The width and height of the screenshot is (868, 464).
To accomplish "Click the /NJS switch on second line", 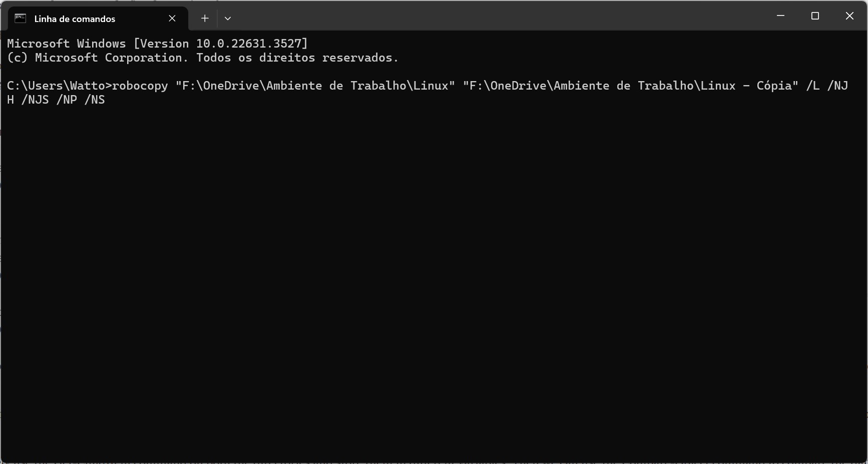I will pyautogui.click(x=35, y=100).
